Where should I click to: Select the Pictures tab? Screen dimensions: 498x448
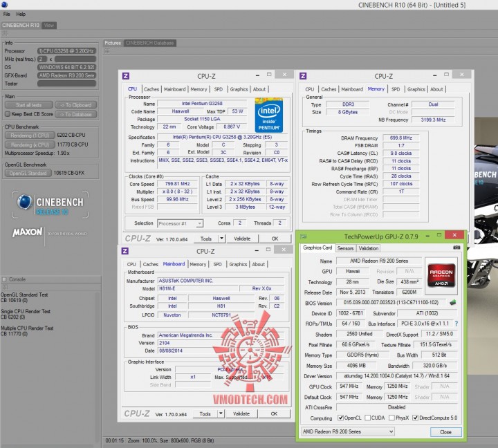113,43
